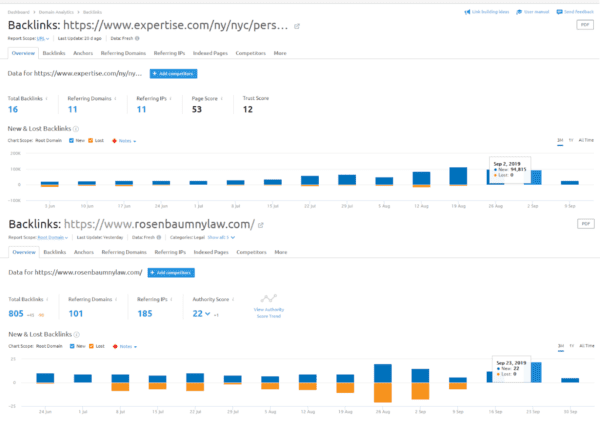Go to Dashboard breadcrumb
Image resolution: width=600 pixels, height=429 pixels.
[18, 12]
